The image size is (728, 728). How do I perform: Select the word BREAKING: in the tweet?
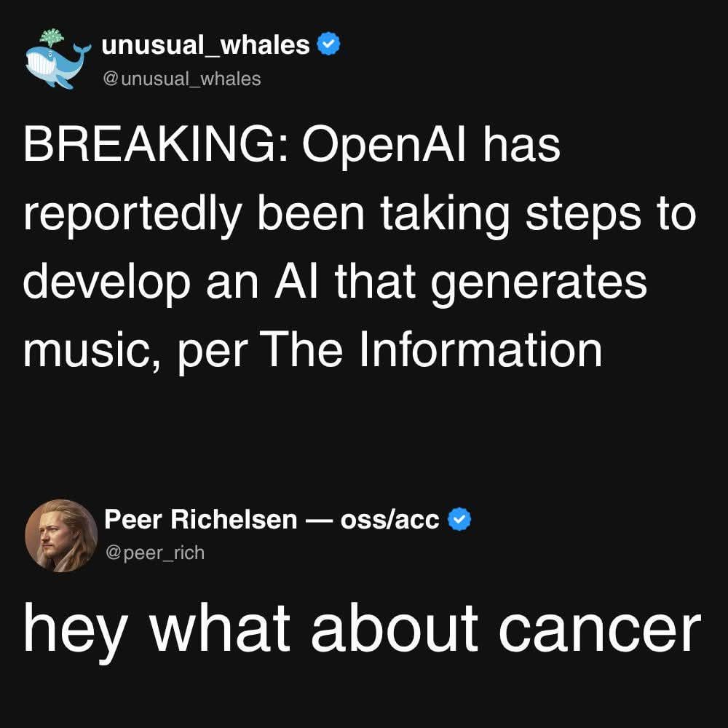pyautogui.click(x=156, y=145)
